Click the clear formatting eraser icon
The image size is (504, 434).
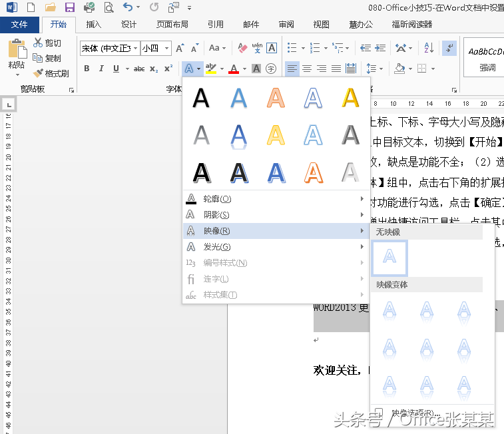(242, 48)
